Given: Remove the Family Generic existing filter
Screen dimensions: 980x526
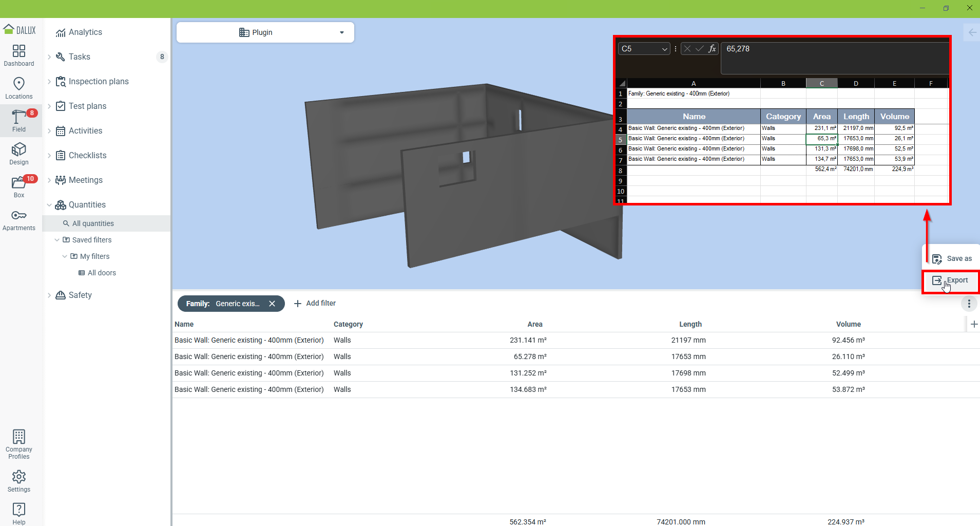Looking at the screenshot, I should pyautogui.click(x=272, y=304).
